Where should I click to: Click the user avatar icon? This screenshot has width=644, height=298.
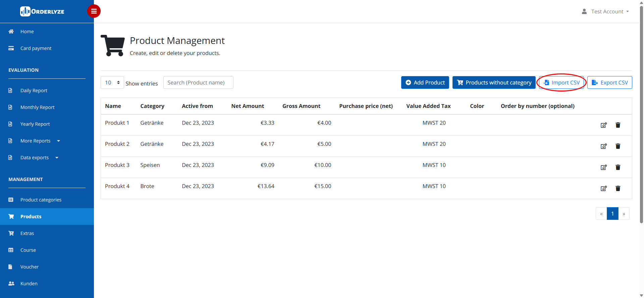584,11
